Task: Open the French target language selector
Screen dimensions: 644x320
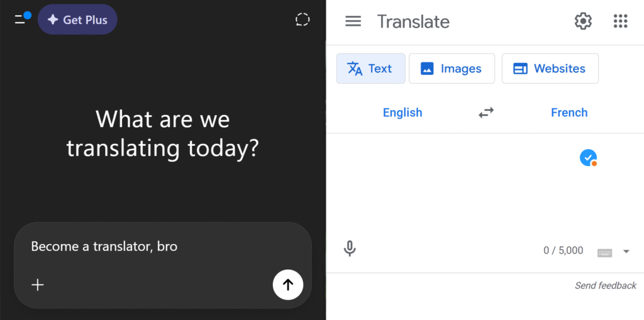Action: tap(569, 113)
